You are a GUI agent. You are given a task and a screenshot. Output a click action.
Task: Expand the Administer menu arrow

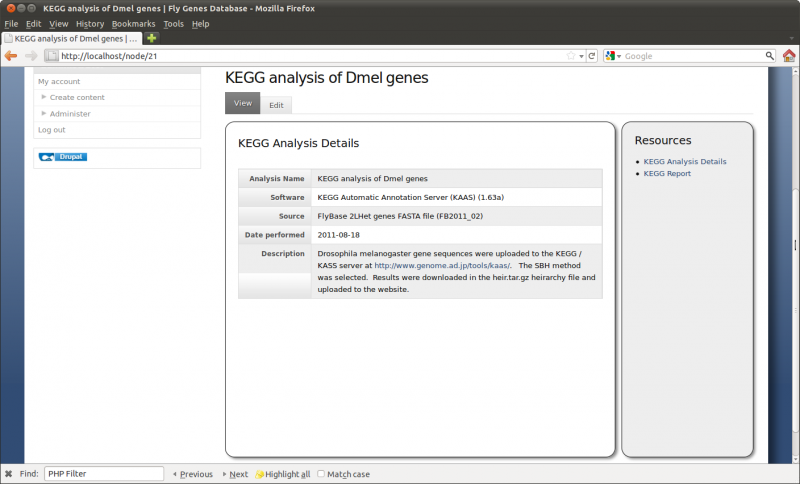[44, 113]
